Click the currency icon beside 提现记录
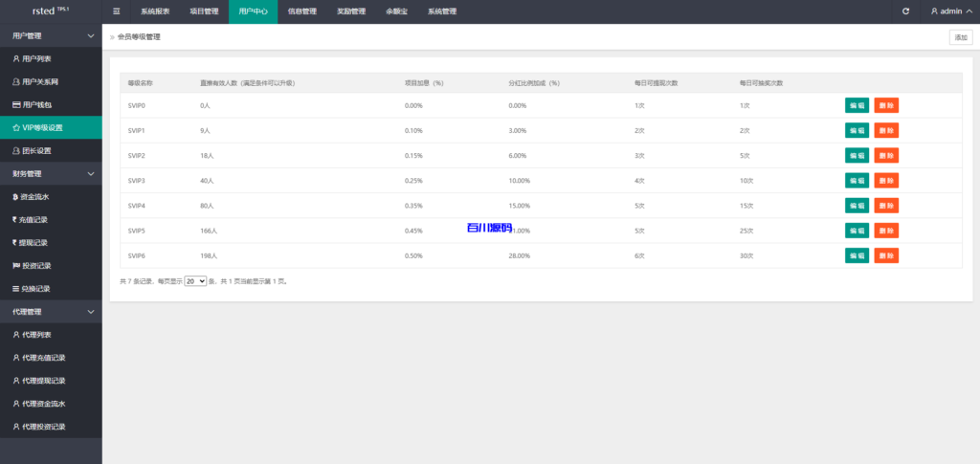Image resolution: width=980 pixels, height=464 pixels. pyautogui.click(x=15, y=243)
